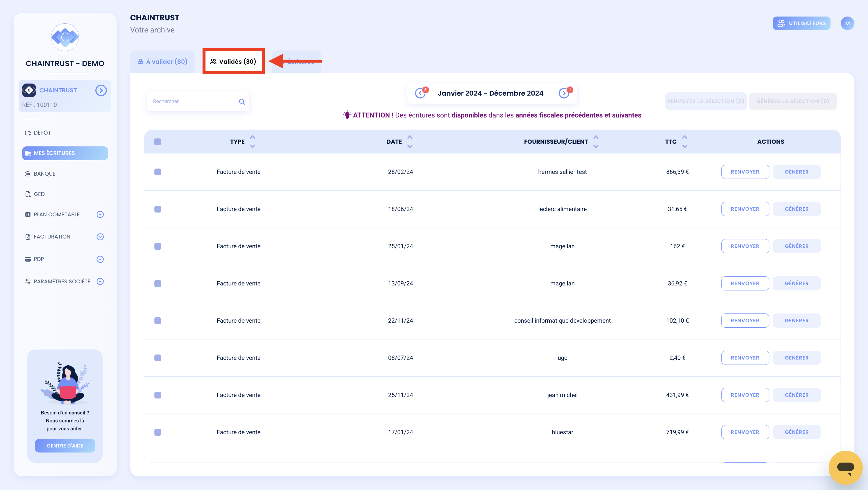Sort FOURNISSEUR/CLIENT descending arrow
The width and height of the screenshot is (868, 490).
point(596,146)
